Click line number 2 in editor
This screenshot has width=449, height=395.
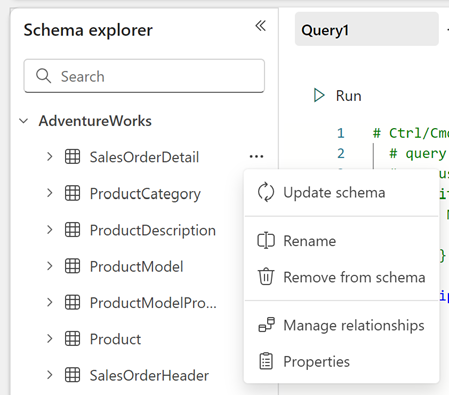point(340,153)
